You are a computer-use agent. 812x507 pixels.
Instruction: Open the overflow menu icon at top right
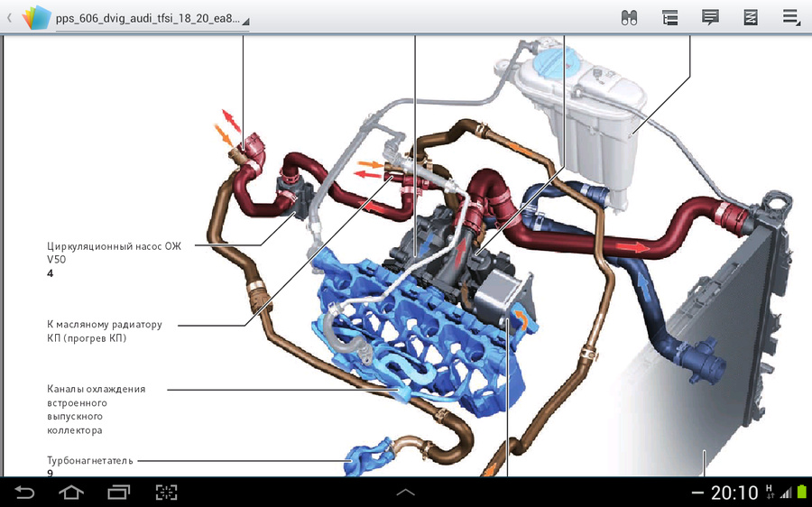click(791, 18)
